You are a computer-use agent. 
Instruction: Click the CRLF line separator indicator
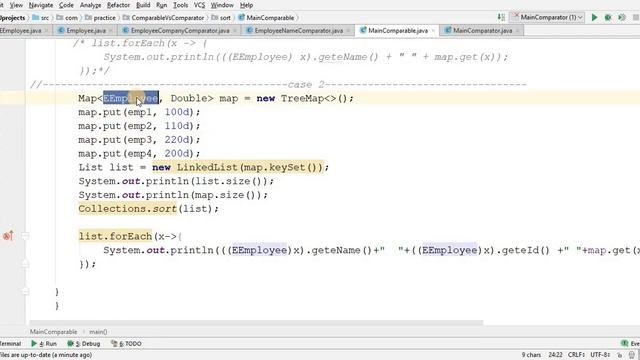click(576, 355)
